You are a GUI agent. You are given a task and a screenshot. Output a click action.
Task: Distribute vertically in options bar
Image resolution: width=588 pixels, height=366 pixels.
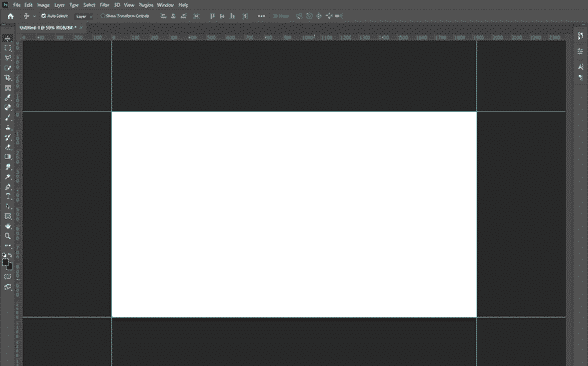point(245,16)
